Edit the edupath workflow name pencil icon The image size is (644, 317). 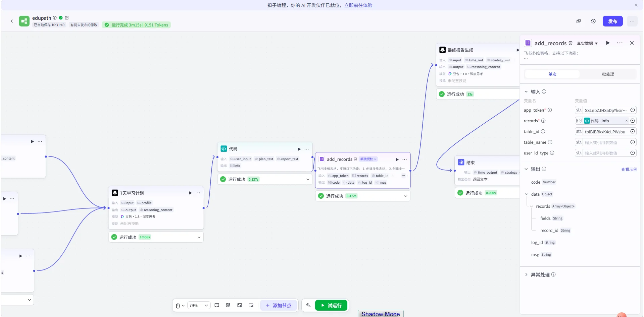(66, 18)
